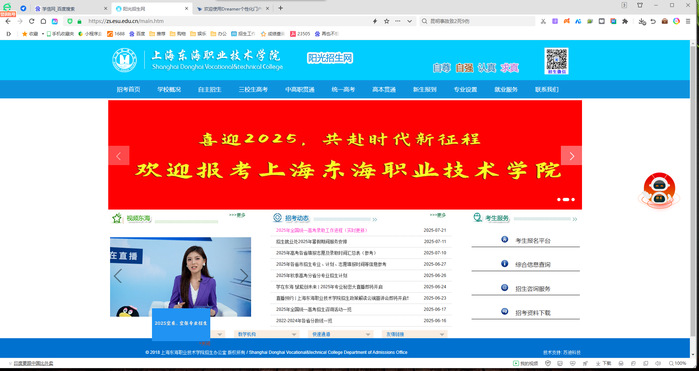Click the QR code image in header

coord(556,61)
